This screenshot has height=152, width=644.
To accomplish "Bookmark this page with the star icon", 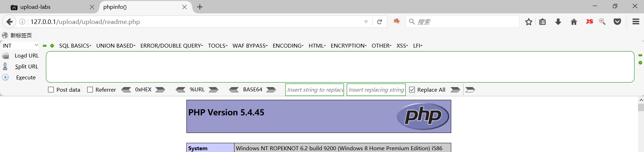I will point(529,22).
